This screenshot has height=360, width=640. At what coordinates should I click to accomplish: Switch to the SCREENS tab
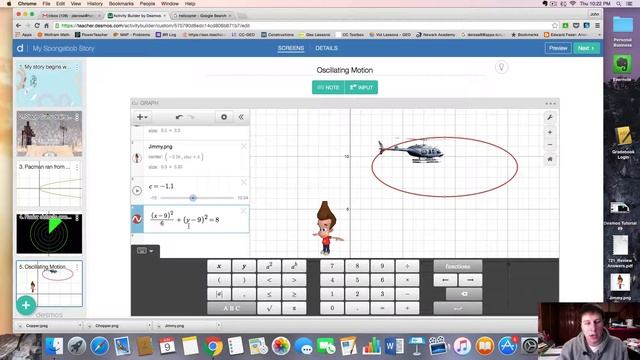tap(291, 48)
